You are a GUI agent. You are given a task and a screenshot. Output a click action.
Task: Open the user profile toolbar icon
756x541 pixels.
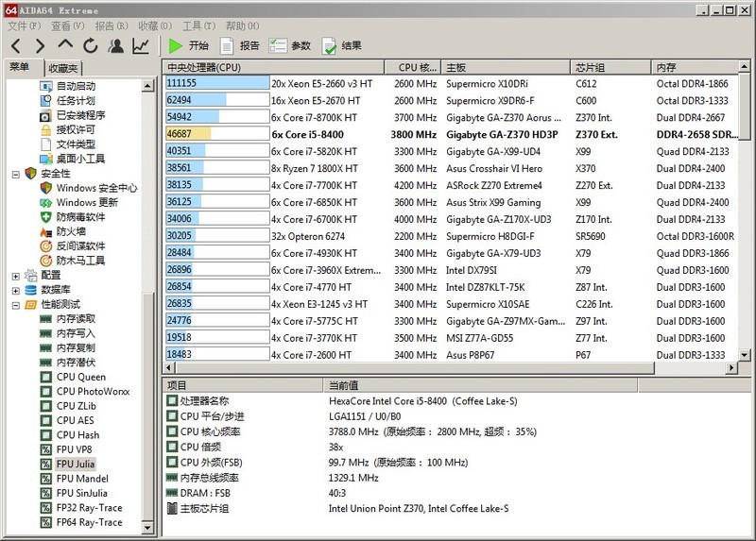coord(115,45)
